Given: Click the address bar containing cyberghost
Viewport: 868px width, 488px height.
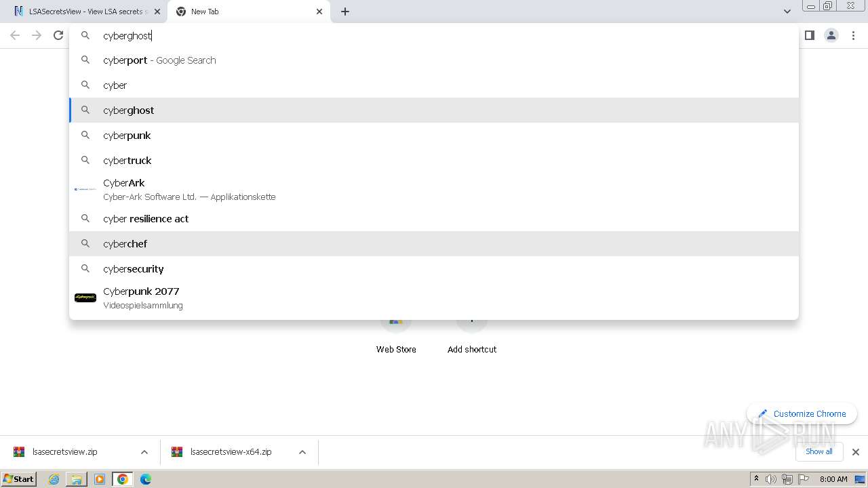Looking at the screenshot, I should (x=434, y=35).
